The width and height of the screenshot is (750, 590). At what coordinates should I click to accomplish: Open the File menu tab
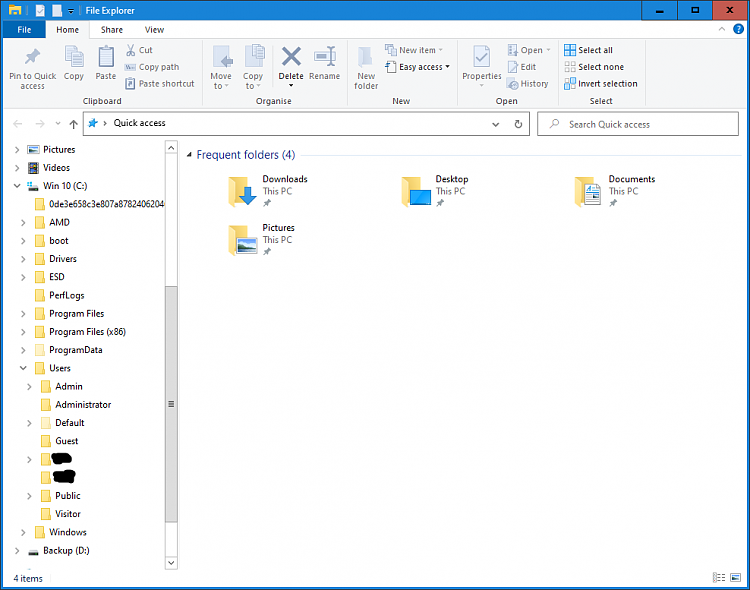click(24, 30)
